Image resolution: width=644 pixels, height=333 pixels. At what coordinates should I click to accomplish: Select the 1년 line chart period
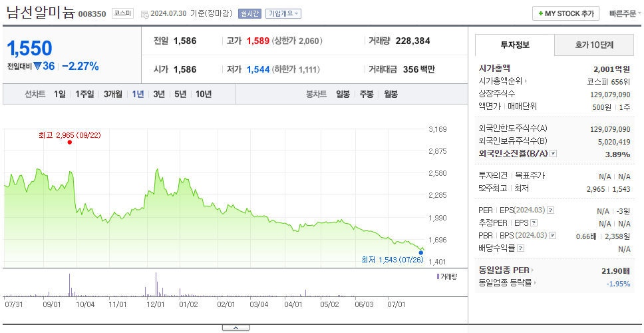[x=138, y=94]
